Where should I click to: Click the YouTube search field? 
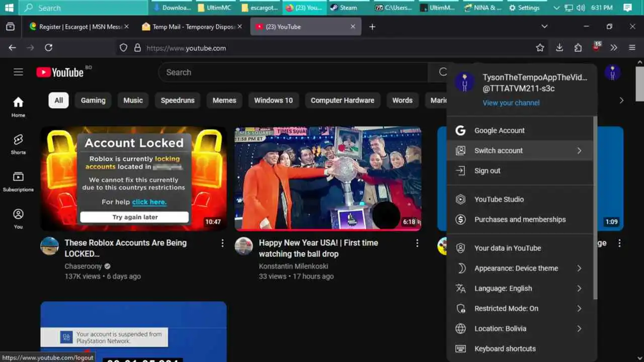pyautogui.click(x=293, y=72)
